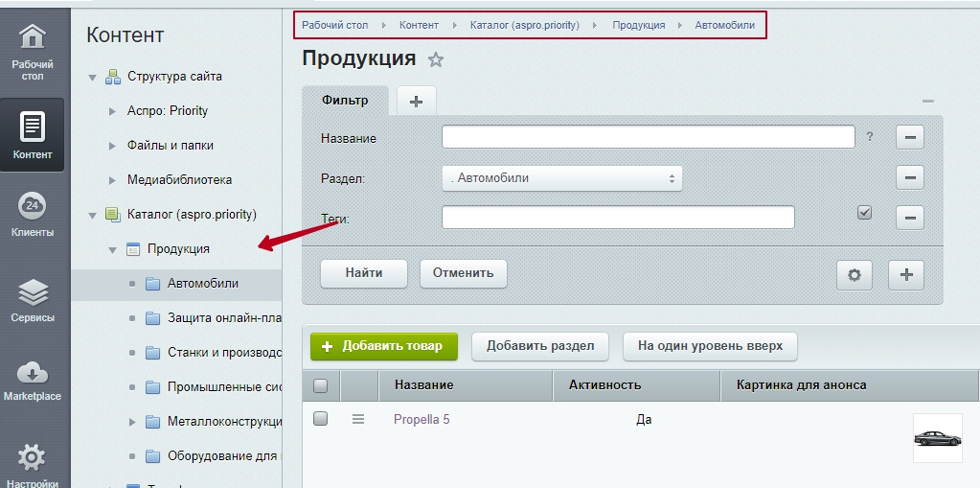
Task: Toggle the select-all checkbox in table header
Action: pyautogui.click(x=320, y=385)
